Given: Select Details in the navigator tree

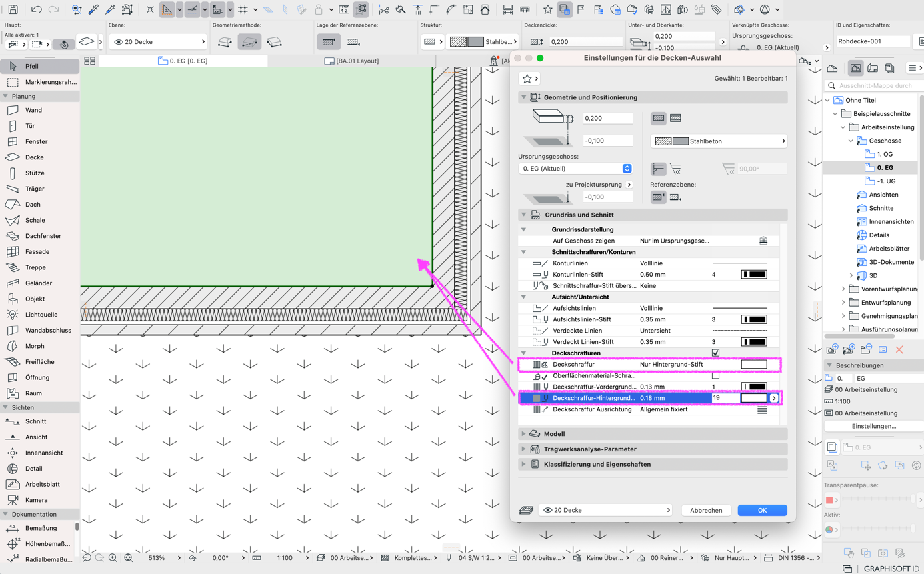Looking at the screenshot, I should [879, 235].
